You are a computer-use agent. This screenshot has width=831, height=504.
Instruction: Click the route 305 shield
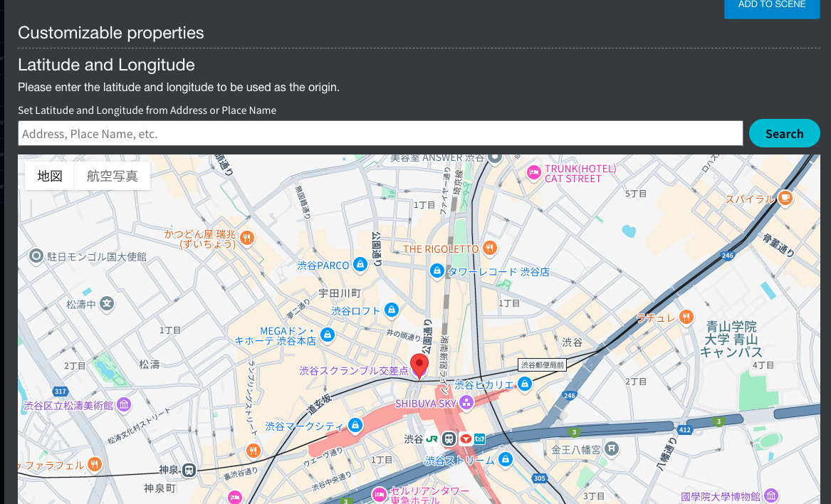click(x=540, y=478)
